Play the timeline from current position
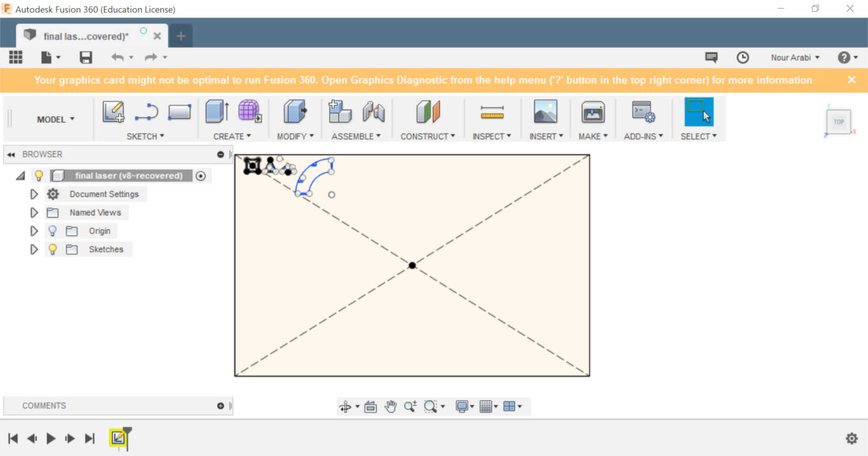 click(51, 438)
